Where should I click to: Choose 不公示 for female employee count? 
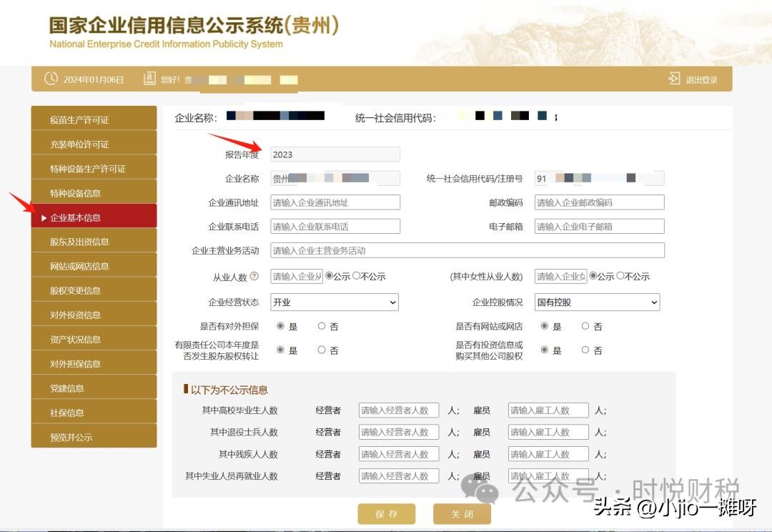pyautogui.click(x=620, y=276)
